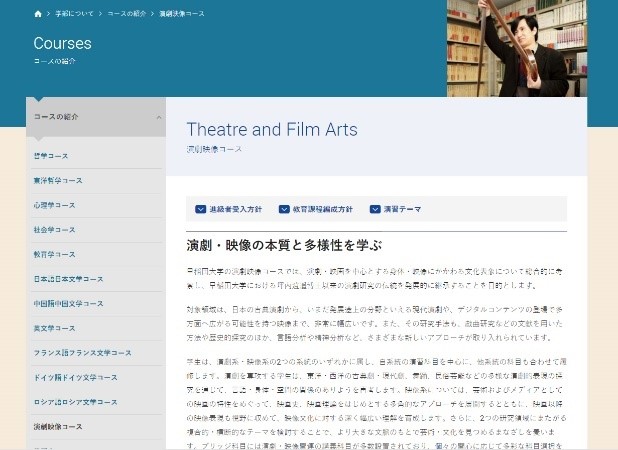Click the header photo of man with film

point(517,48)
